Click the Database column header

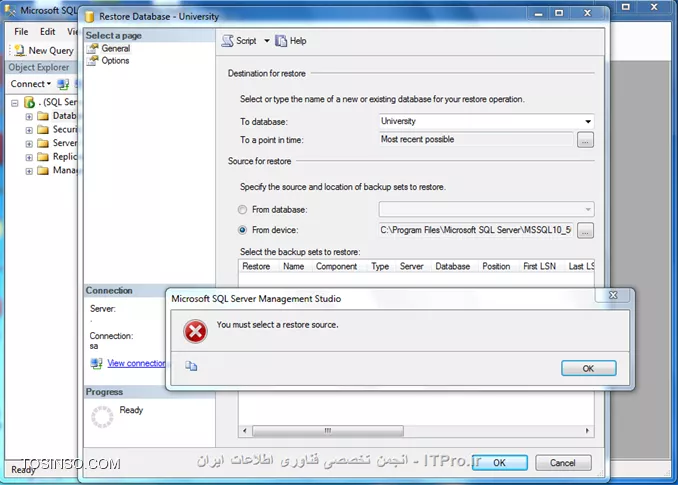pyautogui.click(x=453, y=266)
